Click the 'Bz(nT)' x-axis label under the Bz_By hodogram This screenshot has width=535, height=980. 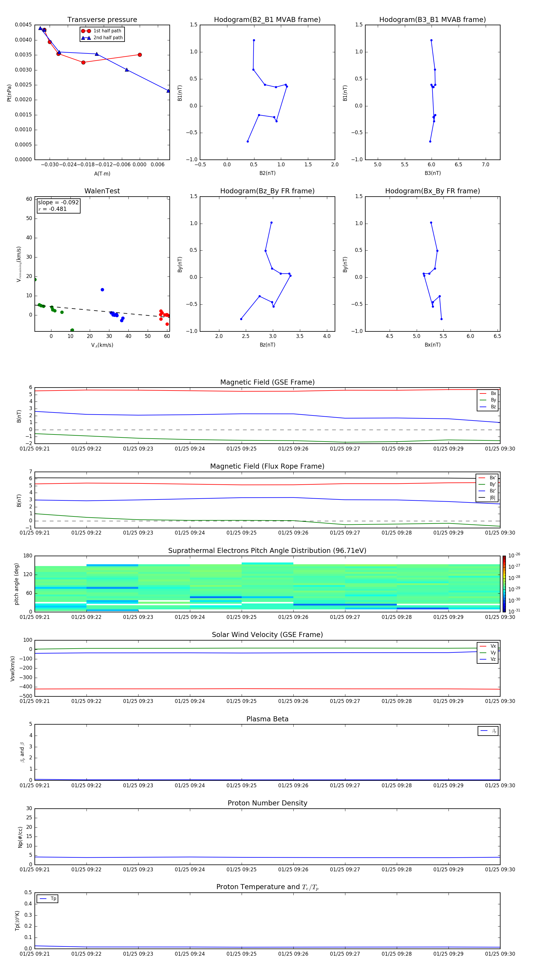[x=267, y=345]
